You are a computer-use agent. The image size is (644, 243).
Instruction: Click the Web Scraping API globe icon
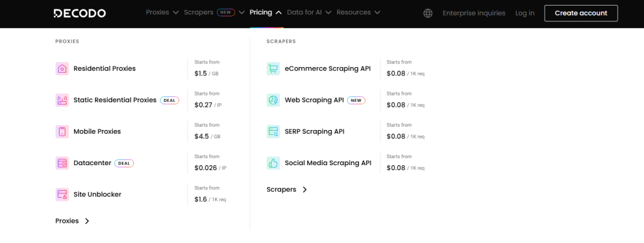pyautogui.click(x=273, y=100)
